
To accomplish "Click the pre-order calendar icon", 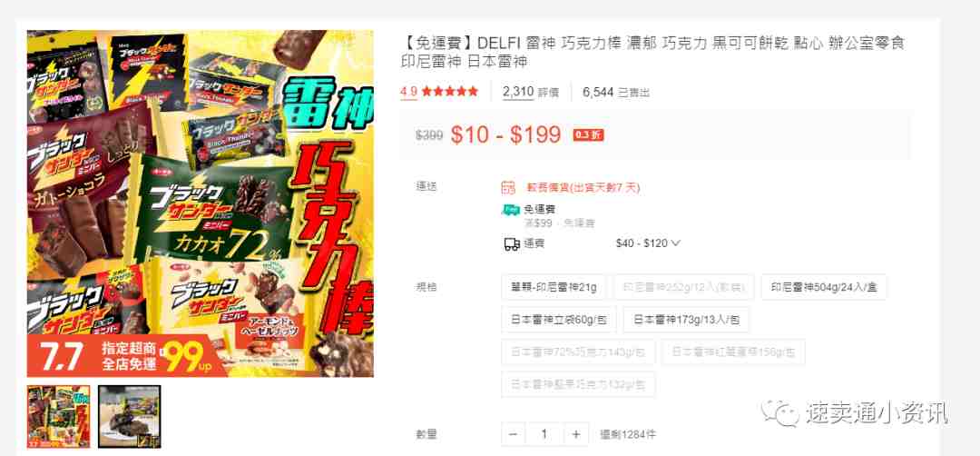I will tap(508, 188).
